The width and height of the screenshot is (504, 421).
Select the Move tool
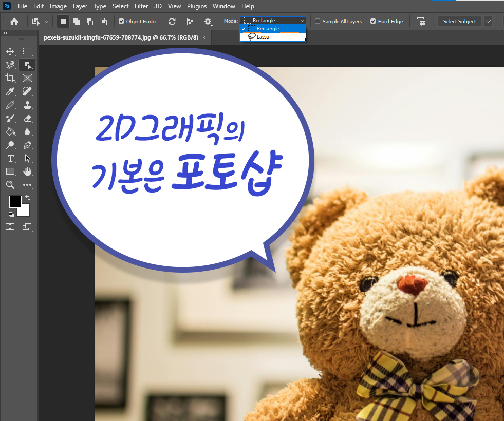10,51
